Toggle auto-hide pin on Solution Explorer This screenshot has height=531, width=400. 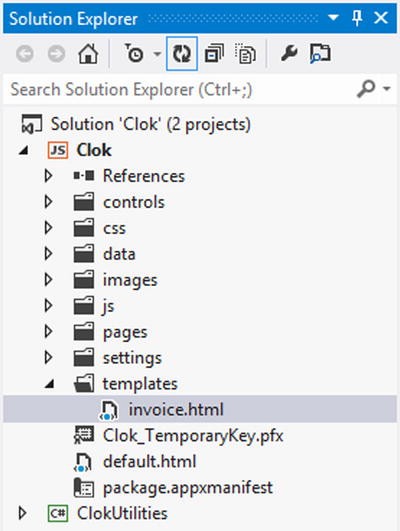(x=357, y=18)
